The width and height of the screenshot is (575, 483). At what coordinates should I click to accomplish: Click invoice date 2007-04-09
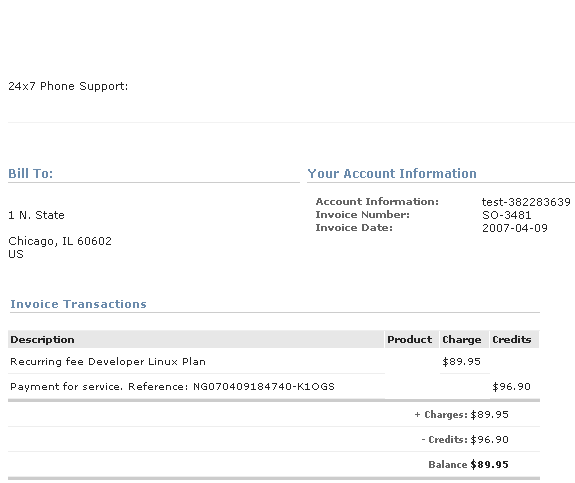click(x=514, y=228)
